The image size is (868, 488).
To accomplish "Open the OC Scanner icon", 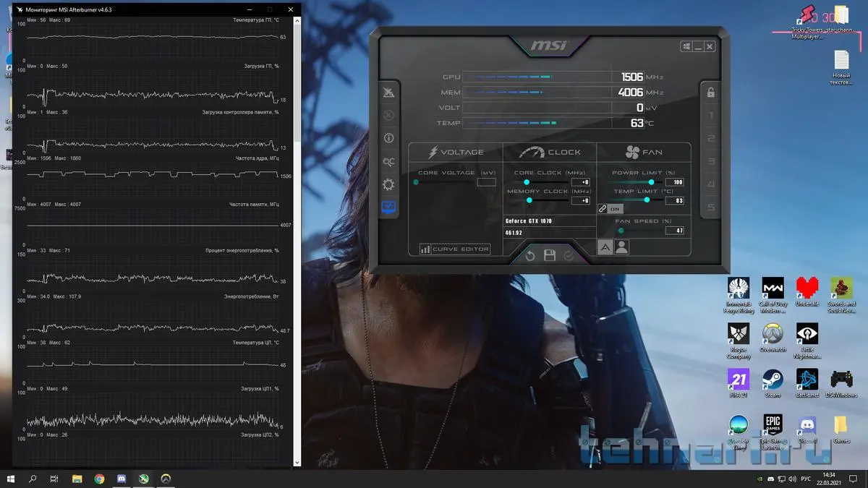I will [389, 161].
